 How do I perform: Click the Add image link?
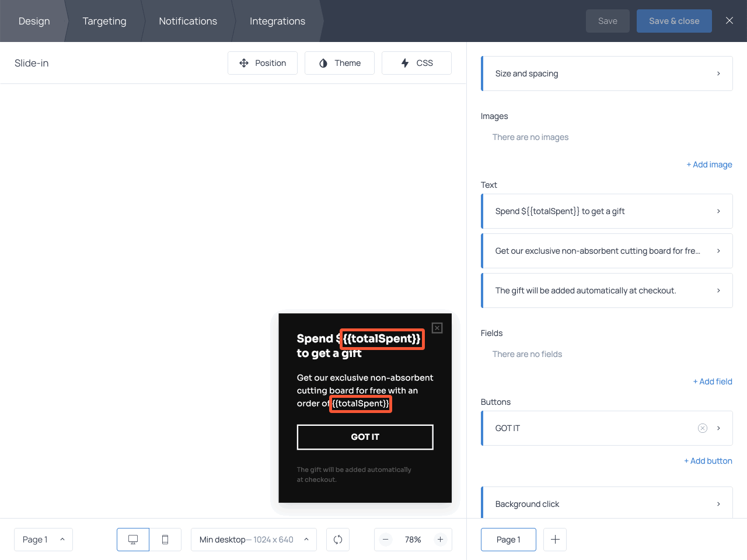tap(709, 164)
